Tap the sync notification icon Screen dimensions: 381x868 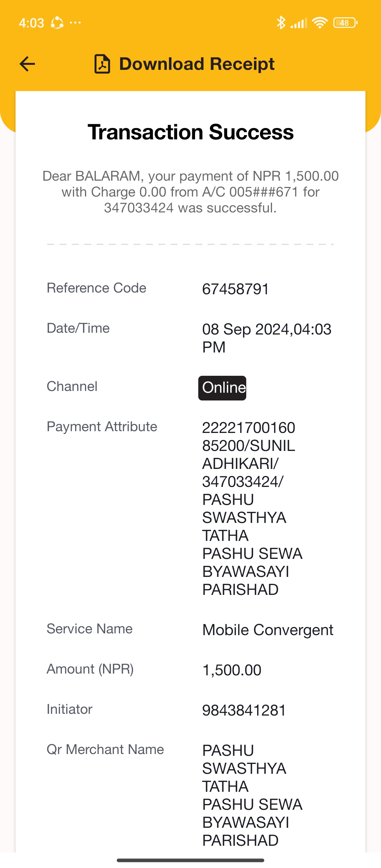(57, 23)
